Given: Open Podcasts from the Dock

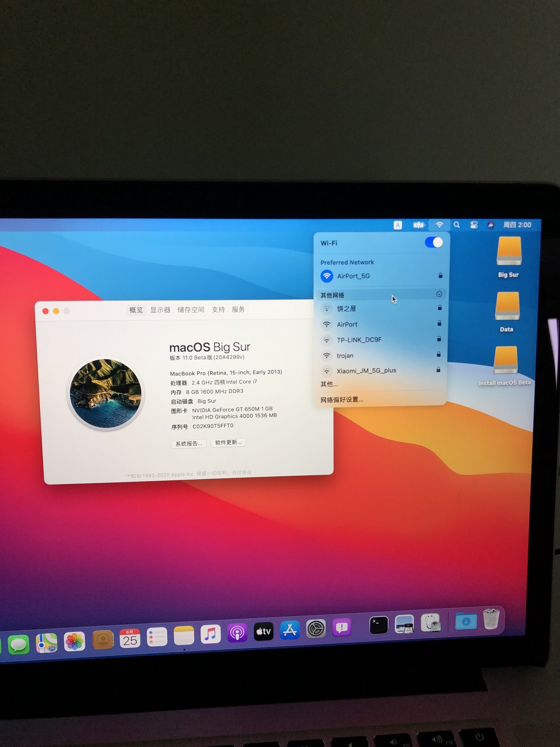Looking at the screenshot, I should click(237, 632).
